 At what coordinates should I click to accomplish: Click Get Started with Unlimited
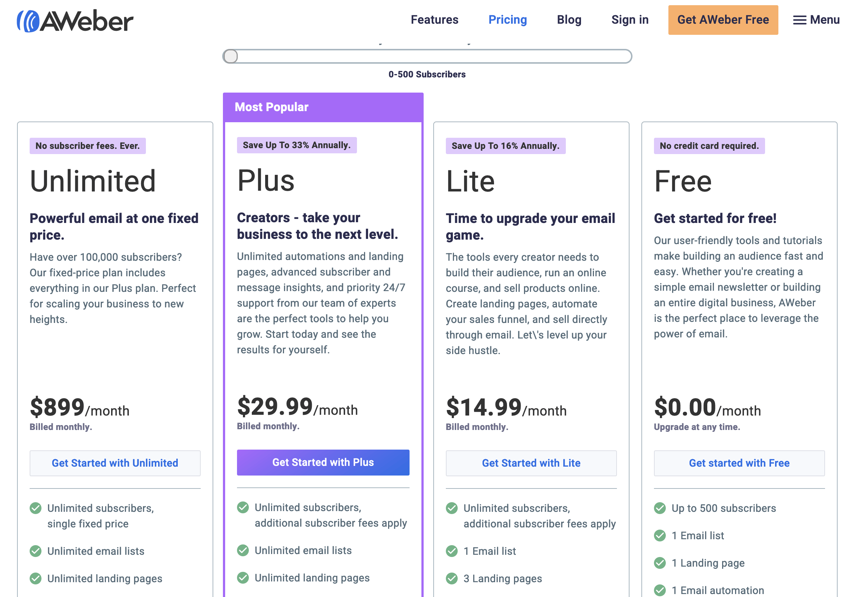click(x=115, y=463)
